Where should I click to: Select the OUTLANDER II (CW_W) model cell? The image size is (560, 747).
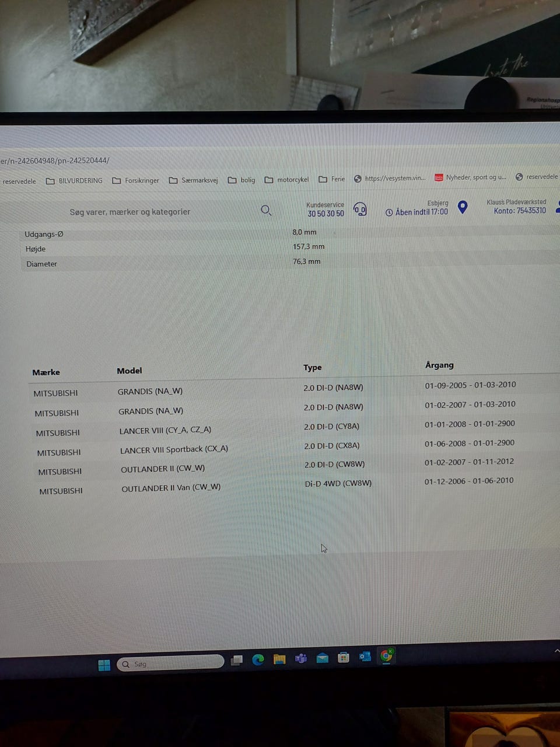[163, 469]
